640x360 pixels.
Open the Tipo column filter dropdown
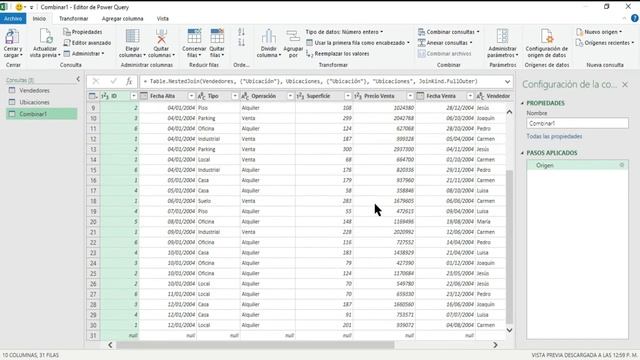(x=235, y=96)
